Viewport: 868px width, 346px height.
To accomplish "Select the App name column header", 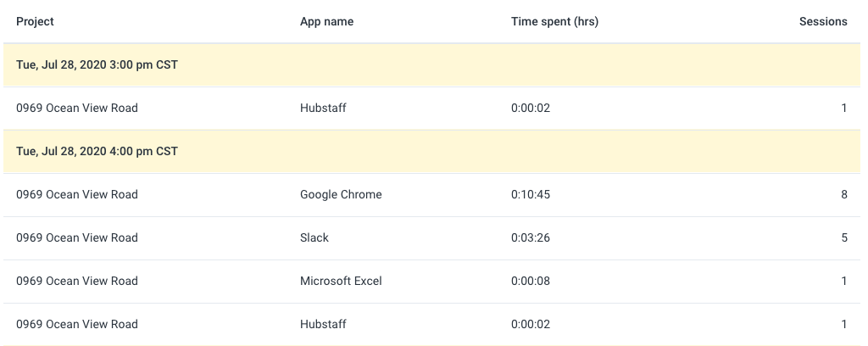I will 326,21.
